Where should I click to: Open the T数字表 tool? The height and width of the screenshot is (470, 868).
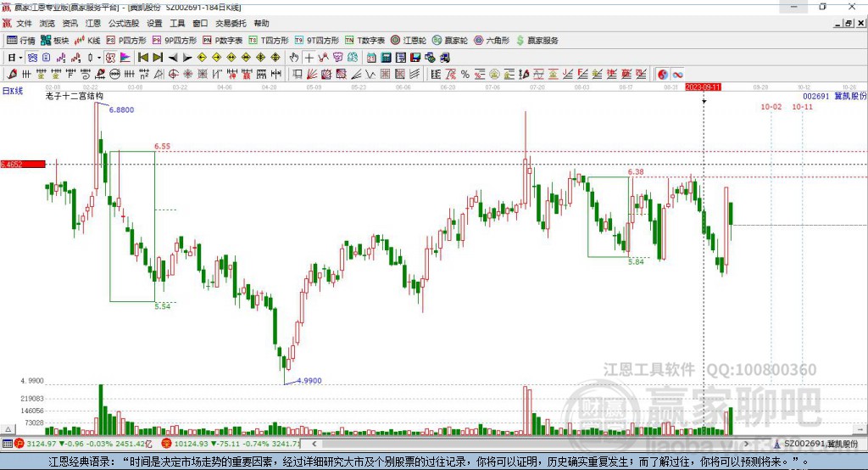(x=364, y=41)
